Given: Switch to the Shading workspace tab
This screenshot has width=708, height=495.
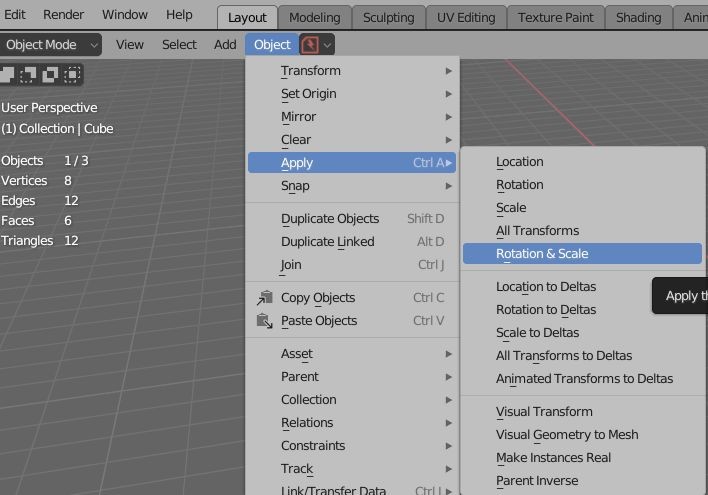Looking at the screenshot, I should (638, 18).
